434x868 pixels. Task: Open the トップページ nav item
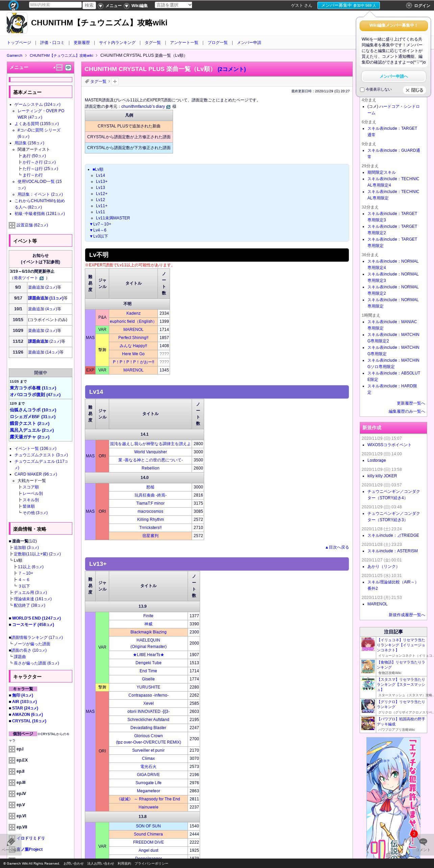pyautogui.click(x=19, y=43)
